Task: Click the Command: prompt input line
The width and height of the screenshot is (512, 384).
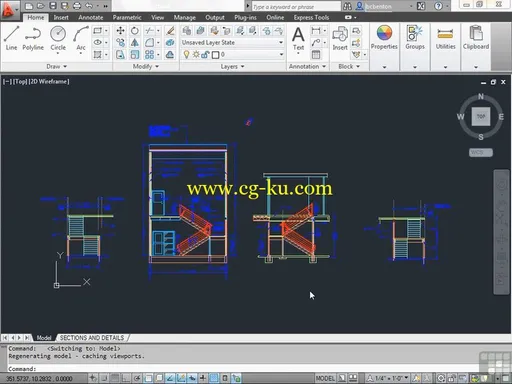Action: tap(243, 369)
